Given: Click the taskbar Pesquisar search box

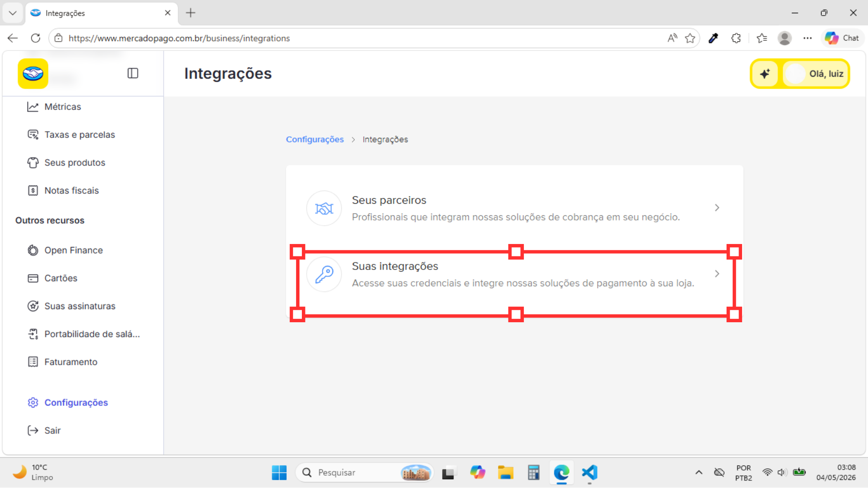Looking at the screenshot, I should coord(364,473).
